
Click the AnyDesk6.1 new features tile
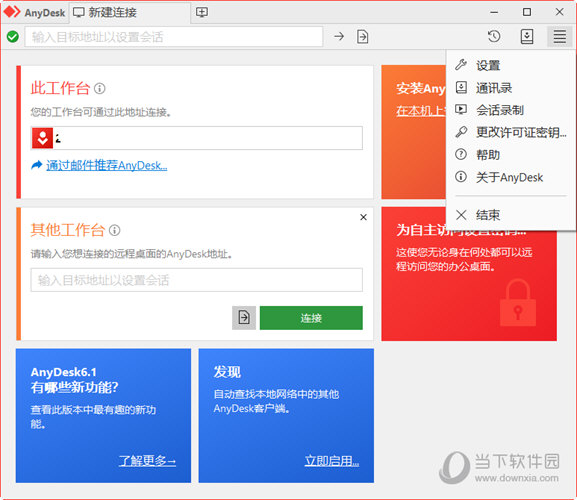coord(103,416)
